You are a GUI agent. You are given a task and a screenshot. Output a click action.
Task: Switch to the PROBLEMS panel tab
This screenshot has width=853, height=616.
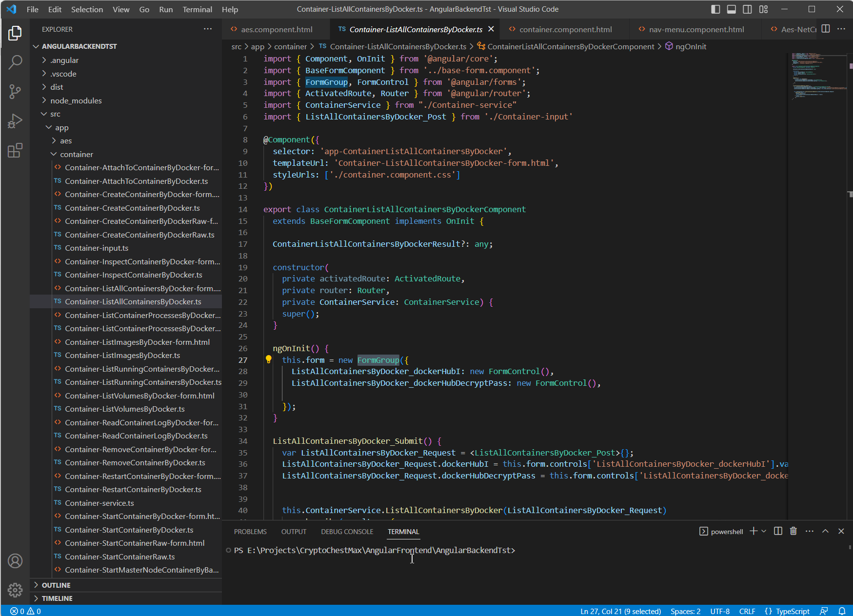tap(250, 532)
